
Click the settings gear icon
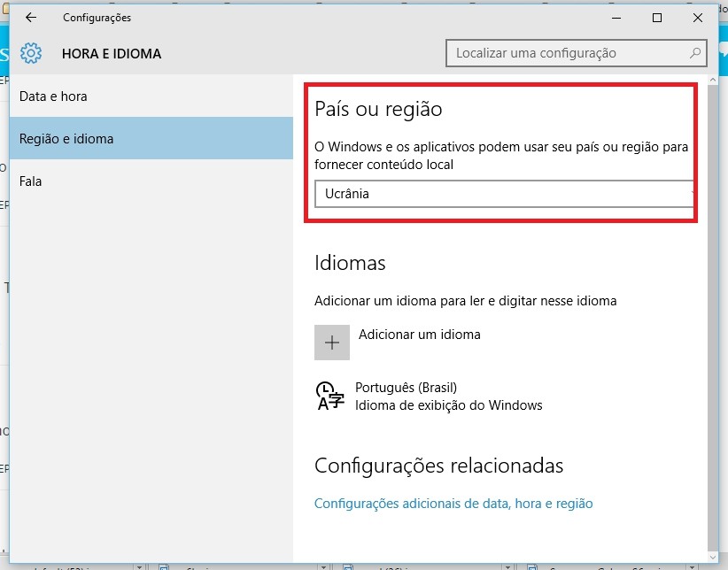(x=31, y=53)
